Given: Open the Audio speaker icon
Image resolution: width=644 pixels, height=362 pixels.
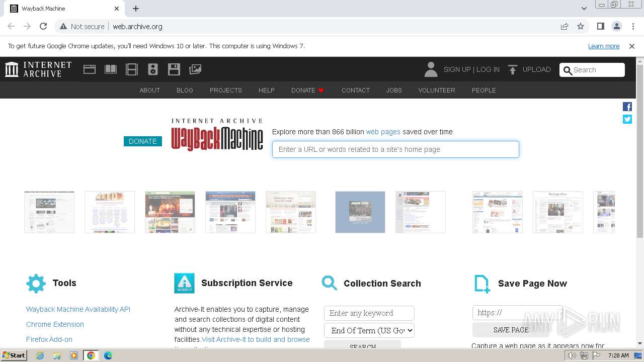Looking at the screenshot, I should click(x=153, y=69).
